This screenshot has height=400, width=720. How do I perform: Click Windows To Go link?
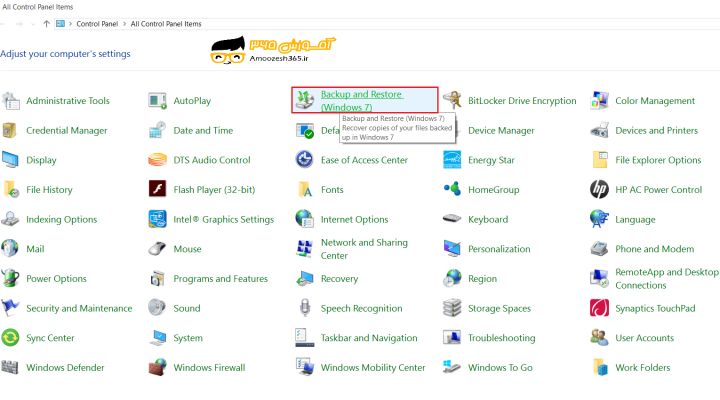(x=500, y=367)
